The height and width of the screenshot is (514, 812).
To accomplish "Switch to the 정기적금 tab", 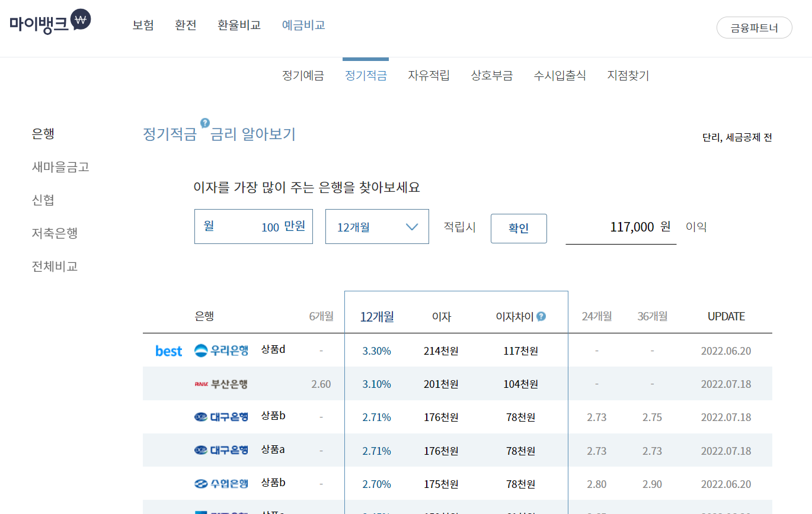I will pyautogui.click(x=366, y=76).
